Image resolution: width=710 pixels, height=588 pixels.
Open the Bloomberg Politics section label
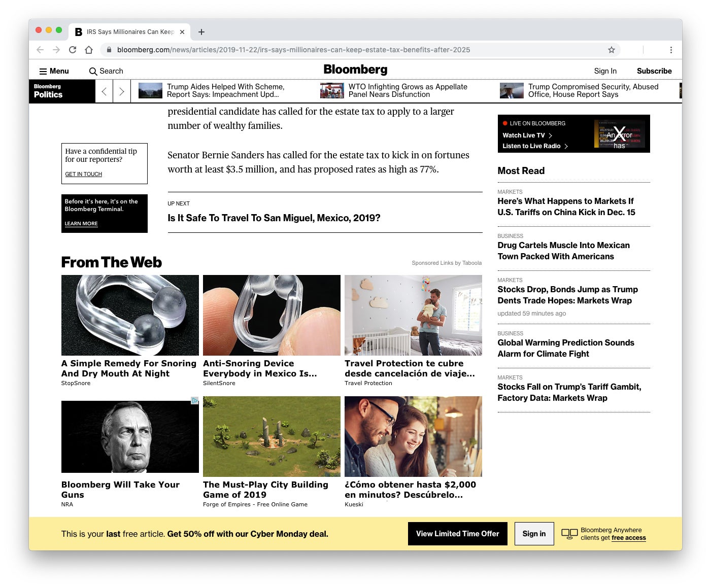click(62, 91)
